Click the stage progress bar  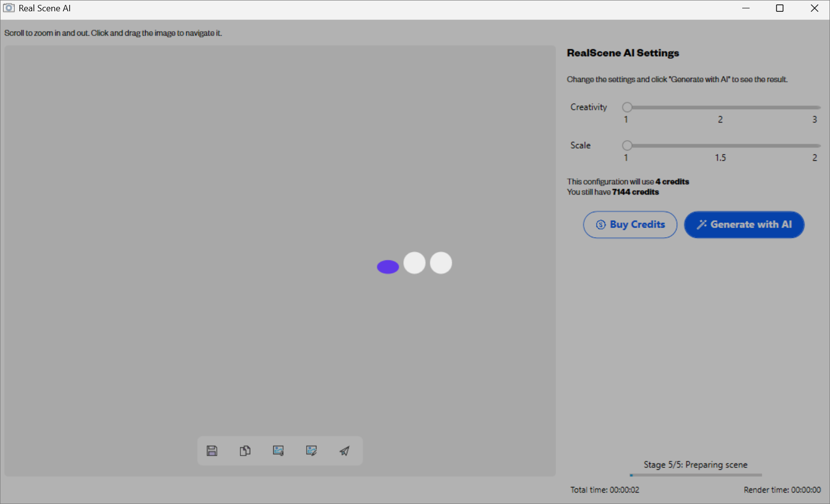click(696, 475)
